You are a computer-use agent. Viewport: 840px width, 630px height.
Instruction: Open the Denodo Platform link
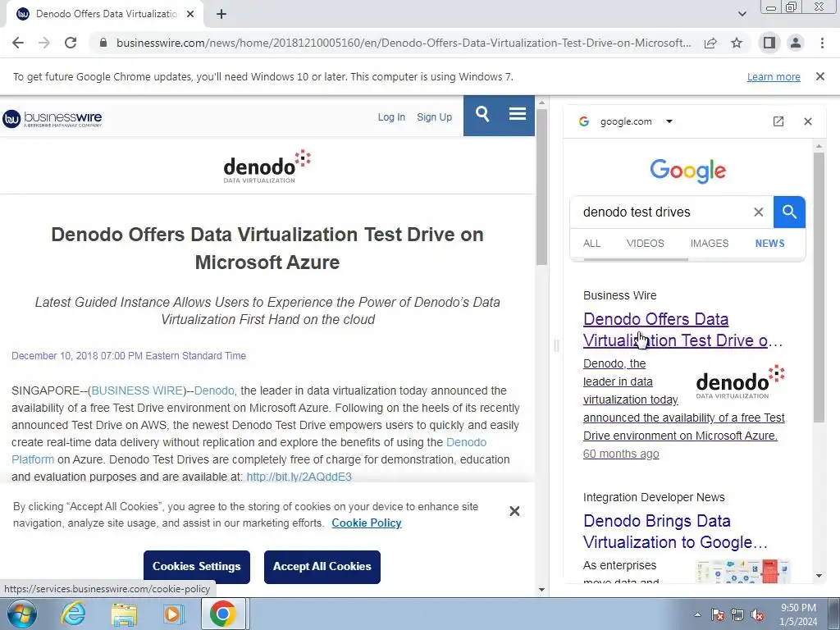(x=249, y=450)
